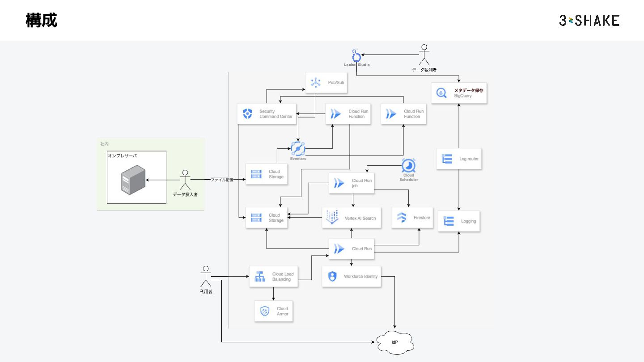This screenshot has height=362, width=644.
Task: Select Cloud Storage icon left of Vertex AI Search
Action: [x=256, y=218]
